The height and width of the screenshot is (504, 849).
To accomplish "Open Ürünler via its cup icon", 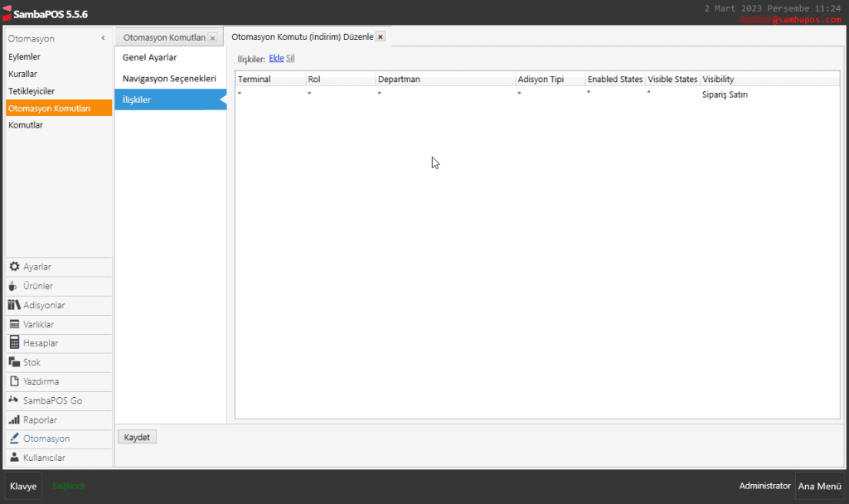I will 14,286.
